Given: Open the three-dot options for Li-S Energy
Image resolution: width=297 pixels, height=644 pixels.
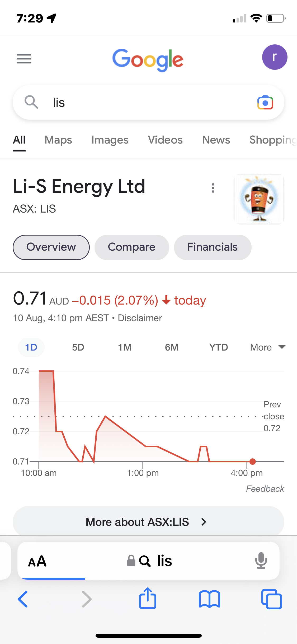Looking at the screenshot, I should (x=213, y=188).
